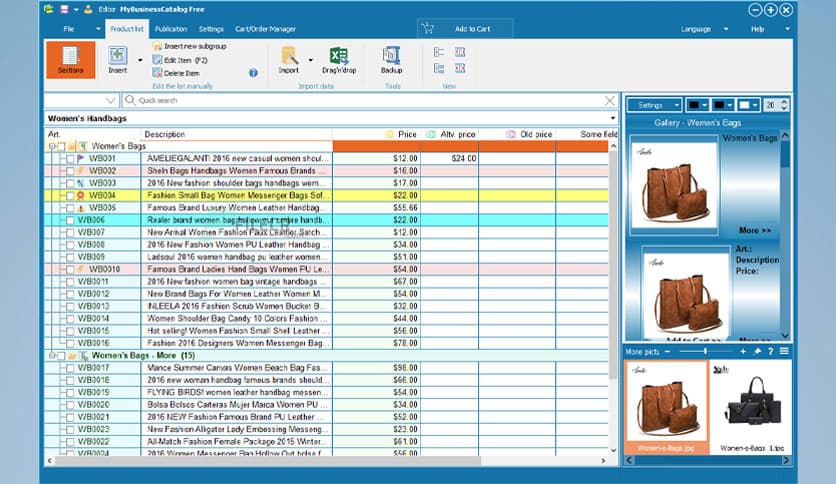Image resolution: width=836 pixels, height=484 pixels.
Task: Open the Import dropdown arrow
Action: coord(310,60)
